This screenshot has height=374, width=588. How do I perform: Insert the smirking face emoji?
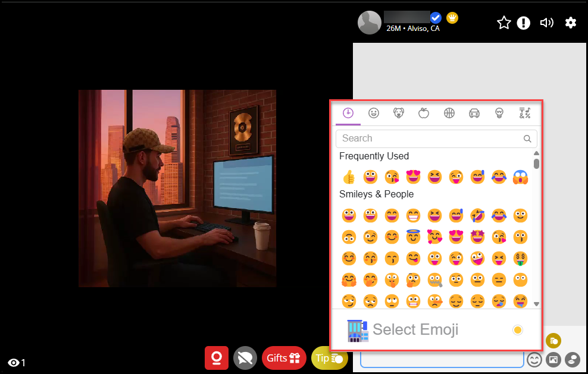(x=349, y=301)
